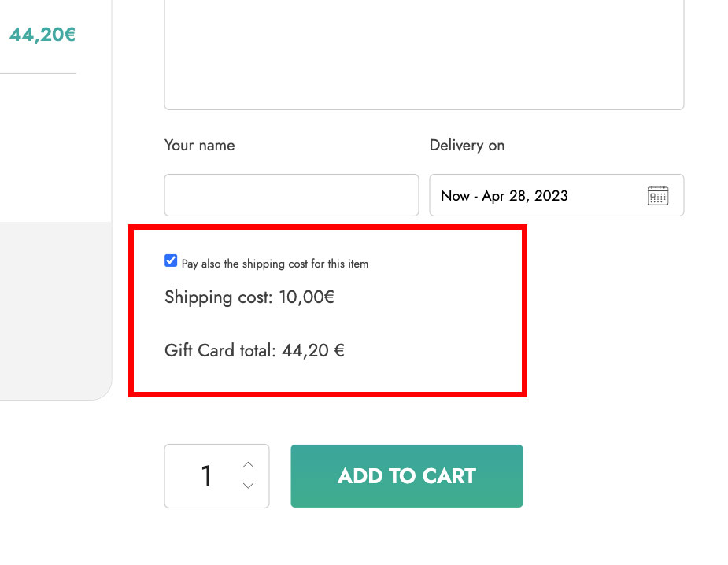Click the 'Delivery on' field label

point(467,146)
